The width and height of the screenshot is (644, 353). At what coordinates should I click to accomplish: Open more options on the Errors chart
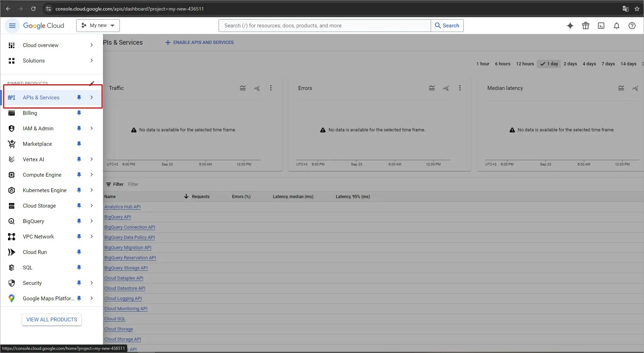[x=460, y=88]
